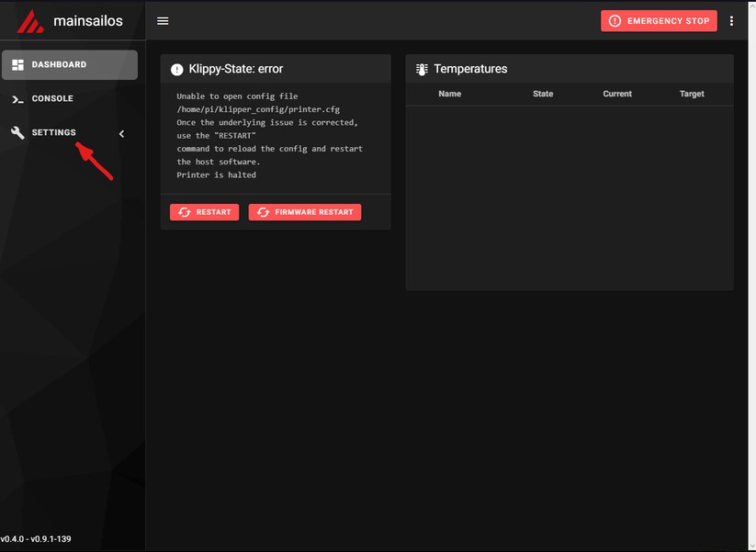Open the Console page label
Viewport: 756px width, 552px height.
(x=52, y=99)
